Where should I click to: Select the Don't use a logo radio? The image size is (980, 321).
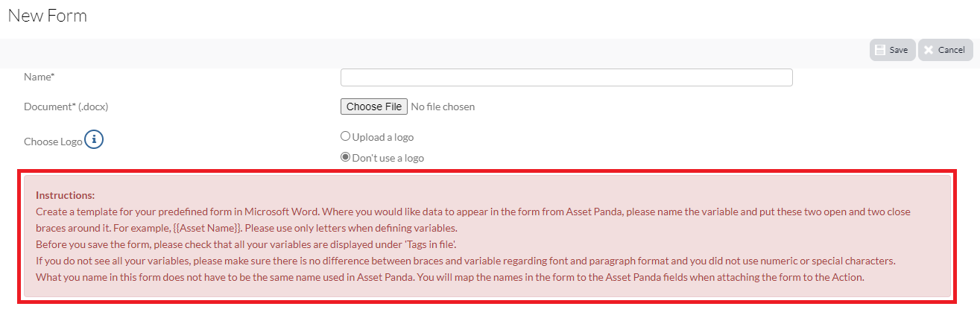pos(345,157)
